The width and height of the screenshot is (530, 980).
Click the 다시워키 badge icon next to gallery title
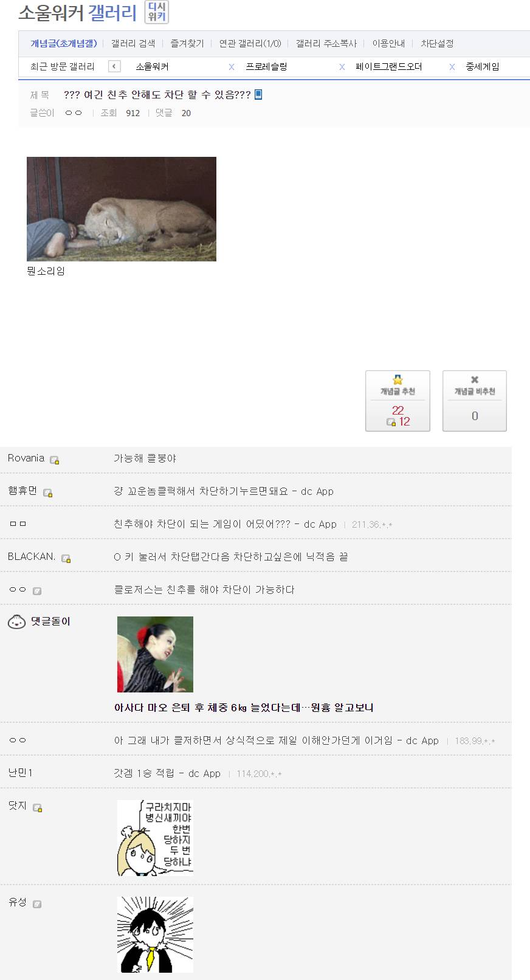pyautogui.click(x=156, y=12)
